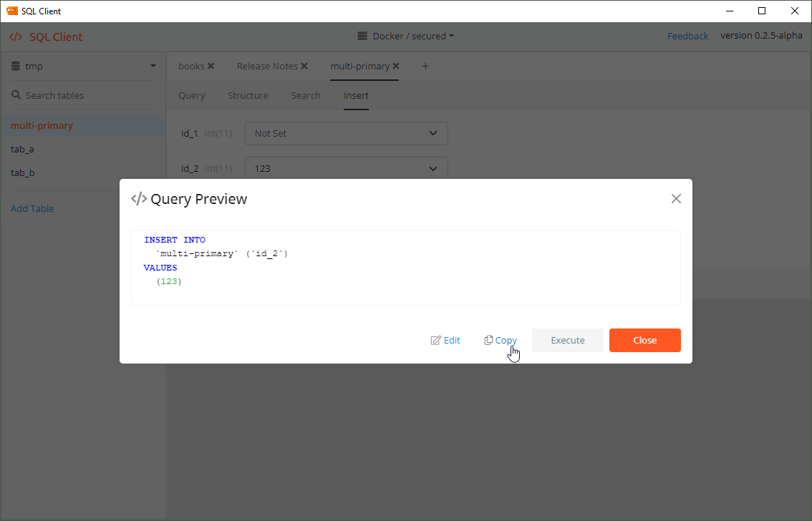
Task: Expand the id_2 value dropdown
Action: [432, 168]
